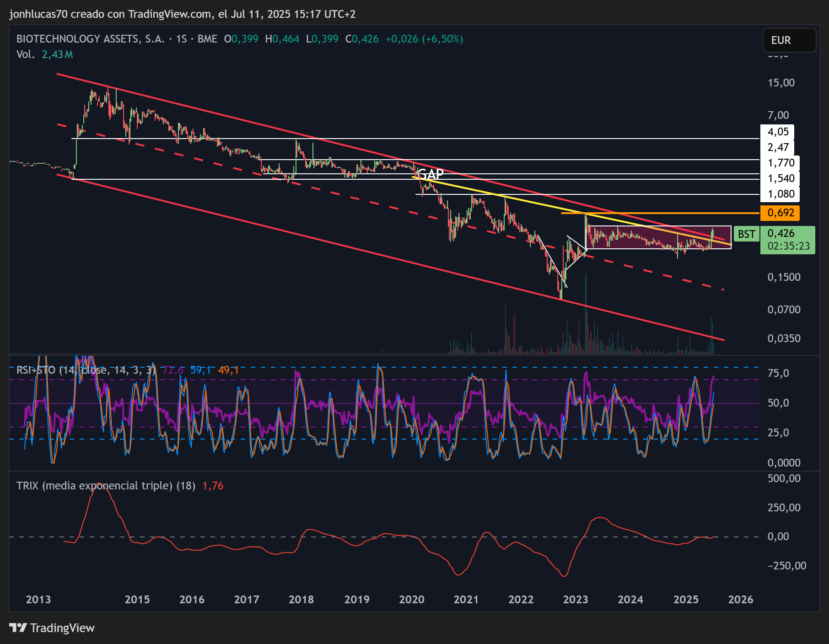Click the Vol. volume legend label
The image size is (829, 644).
pos(25,54)
